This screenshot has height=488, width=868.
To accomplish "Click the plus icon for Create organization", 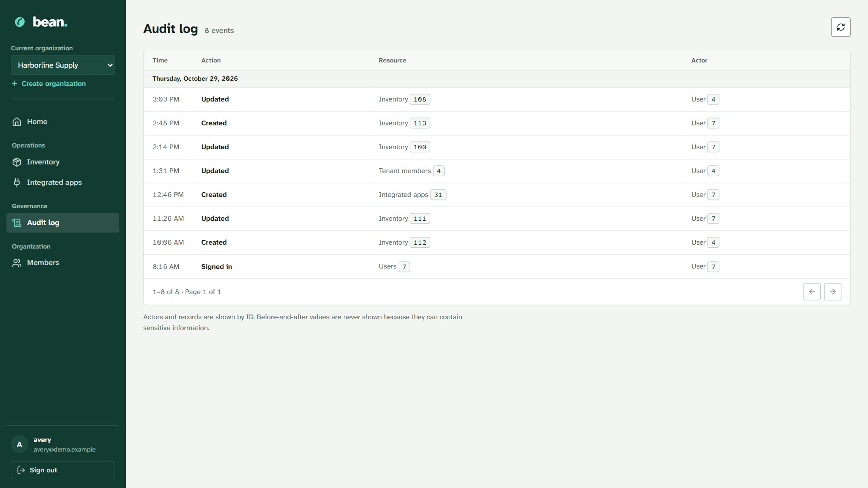I will click(x=15, y=84).
